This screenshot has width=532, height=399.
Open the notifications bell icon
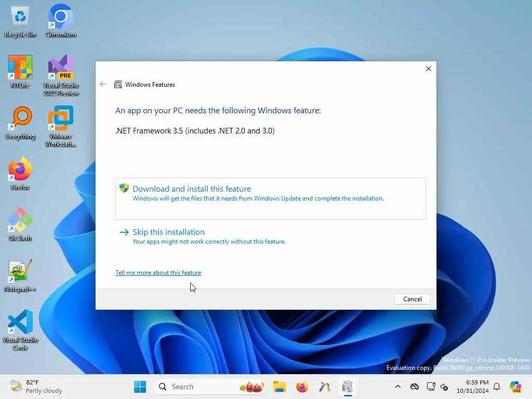tap(497, 387)
